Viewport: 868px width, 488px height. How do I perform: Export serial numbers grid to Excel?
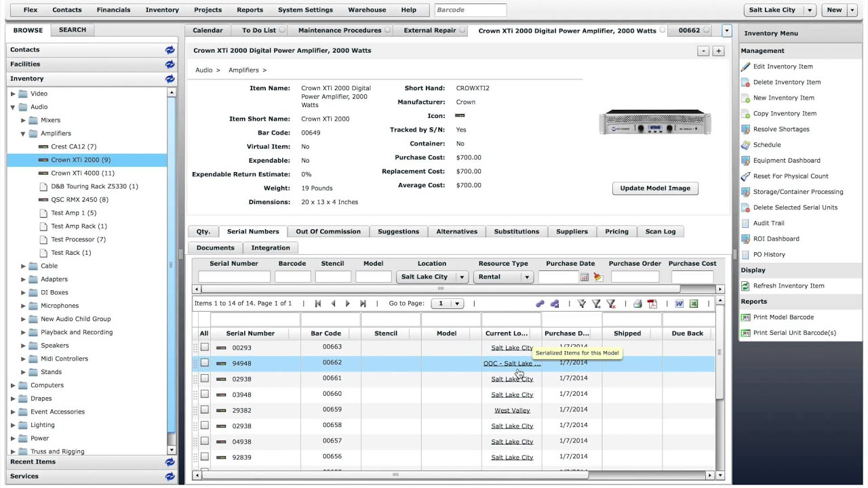pos(694,304)
